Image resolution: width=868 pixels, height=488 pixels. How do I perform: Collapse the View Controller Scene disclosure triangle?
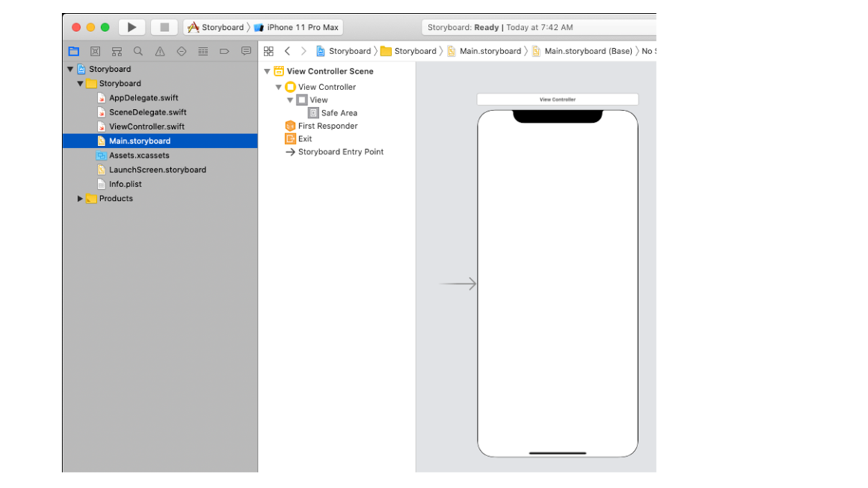pos(267,71)
